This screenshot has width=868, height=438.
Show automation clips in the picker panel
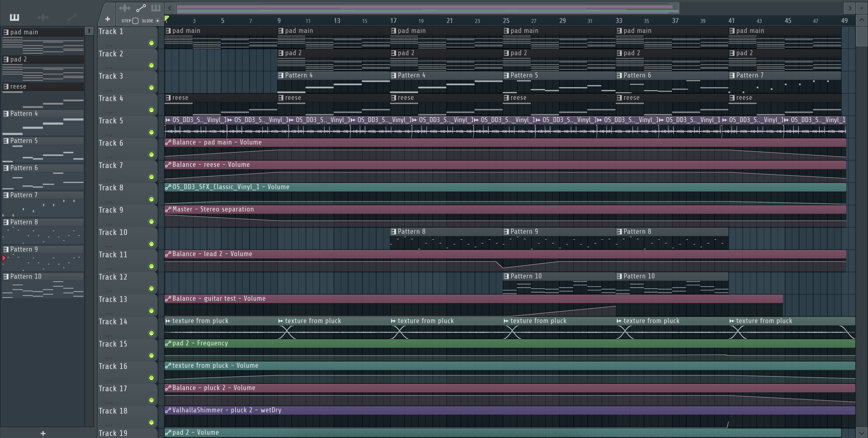tap(72, 17)
